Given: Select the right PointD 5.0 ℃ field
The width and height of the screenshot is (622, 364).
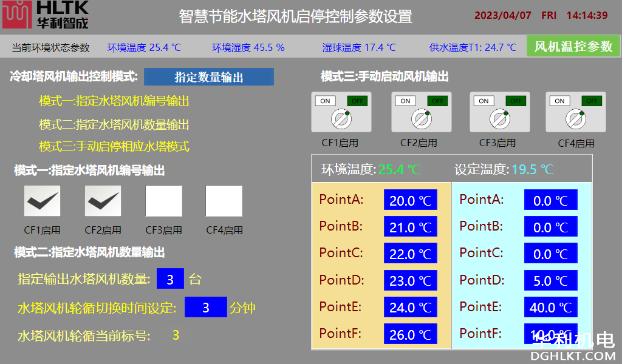Looking at the screenshot, I should coord(550,281).
